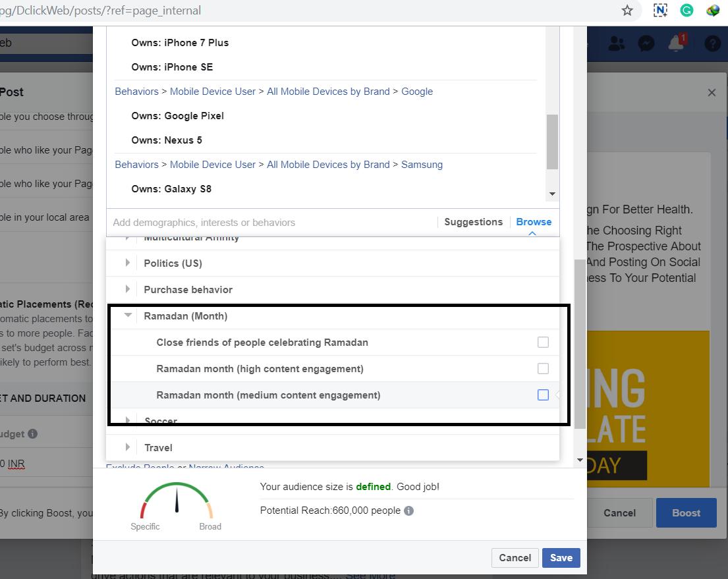Click the info icon next to Budget
Image resolution: width=728 pixels, height=579 pixels.
pos(32,433)
